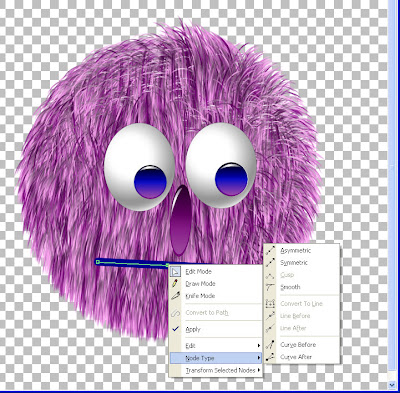
Task: Click the Asymmetric node type icon
Action: tap(270, 250)
